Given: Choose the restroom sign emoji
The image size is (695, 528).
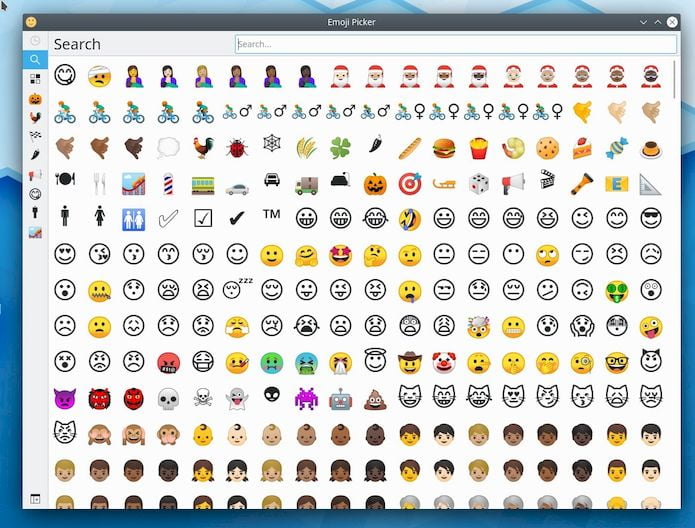Looking at the screenshot, I should [x=133, y=220].
